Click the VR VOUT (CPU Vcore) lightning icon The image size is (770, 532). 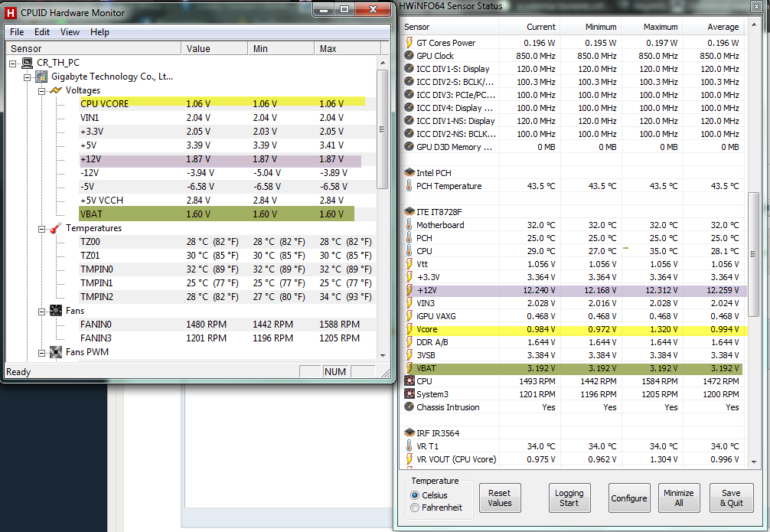409,459
